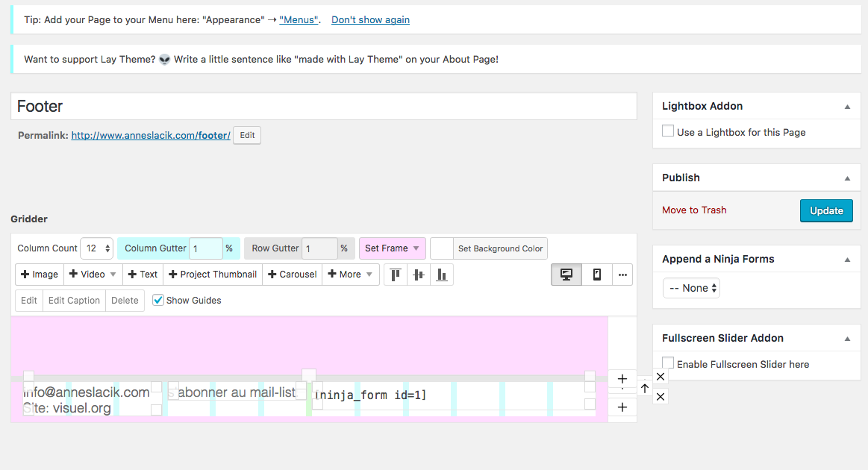Align elements to bottom
Image resolution: width=868 pixels, height=470 pixels.
coord(442,275)
